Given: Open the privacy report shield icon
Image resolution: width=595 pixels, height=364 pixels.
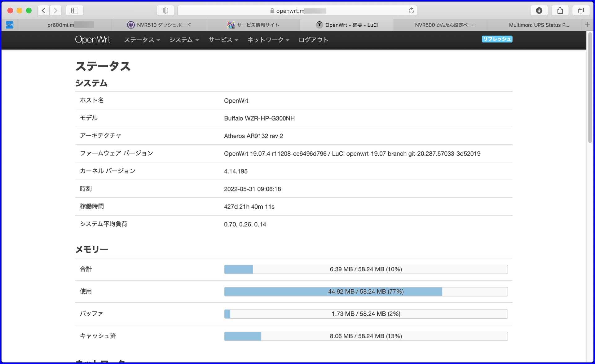Looking at the screenshot, I should pyautogui.click(x=165, y=11).
